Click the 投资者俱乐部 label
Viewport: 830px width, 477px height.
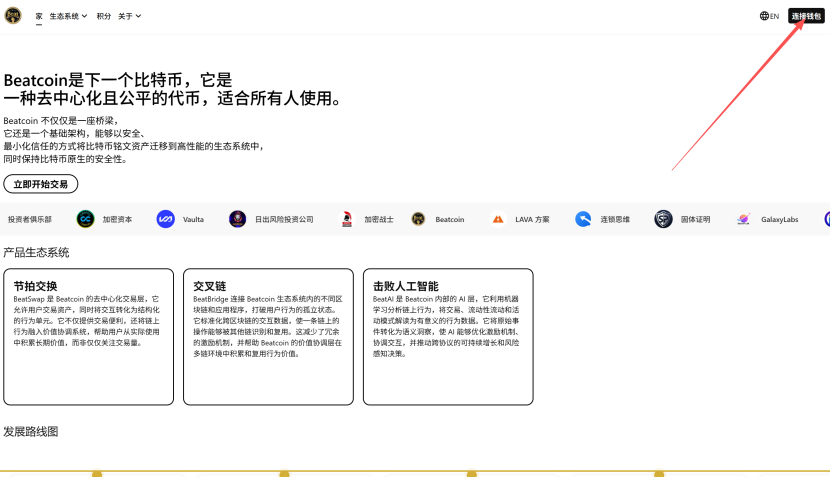(30, 219)
